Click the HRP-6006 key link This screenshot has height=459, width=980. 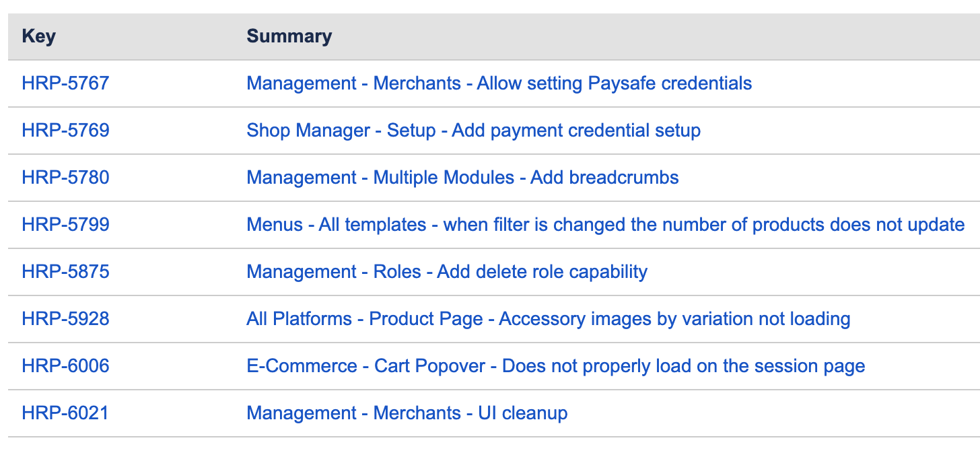[65, 366]
